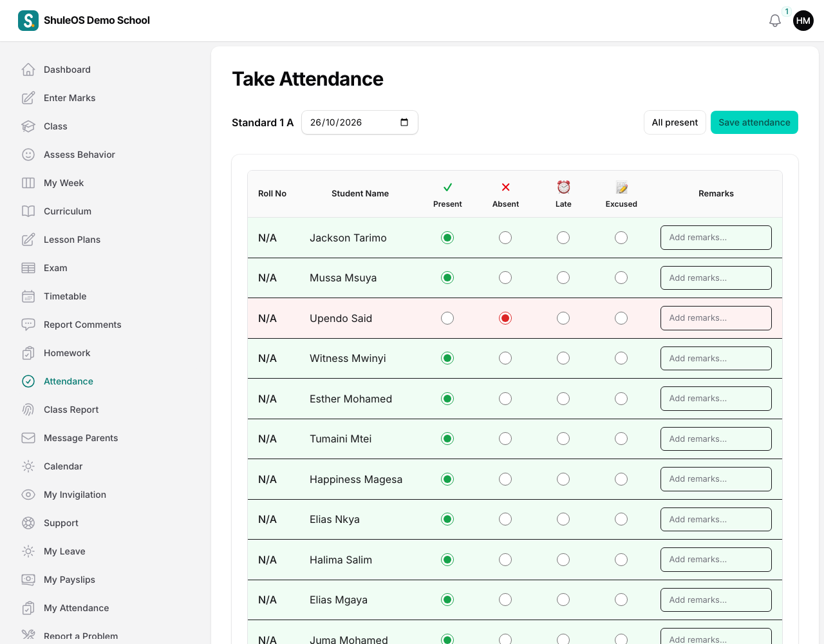This screenshot has width=824, height=644.
Task: Click the Assess Behavior smiley icon
Action: [28, 155]
